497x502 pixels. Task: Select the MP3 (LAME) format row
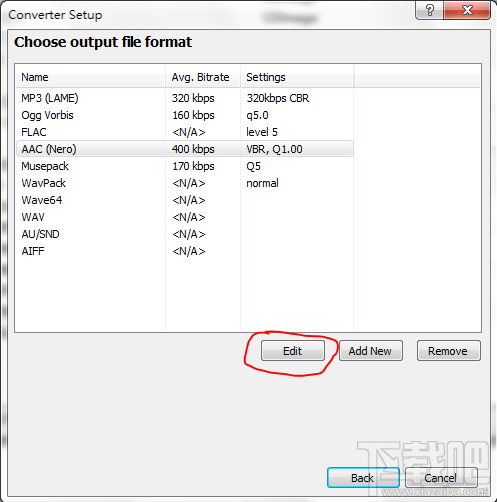tap(185, 98)
